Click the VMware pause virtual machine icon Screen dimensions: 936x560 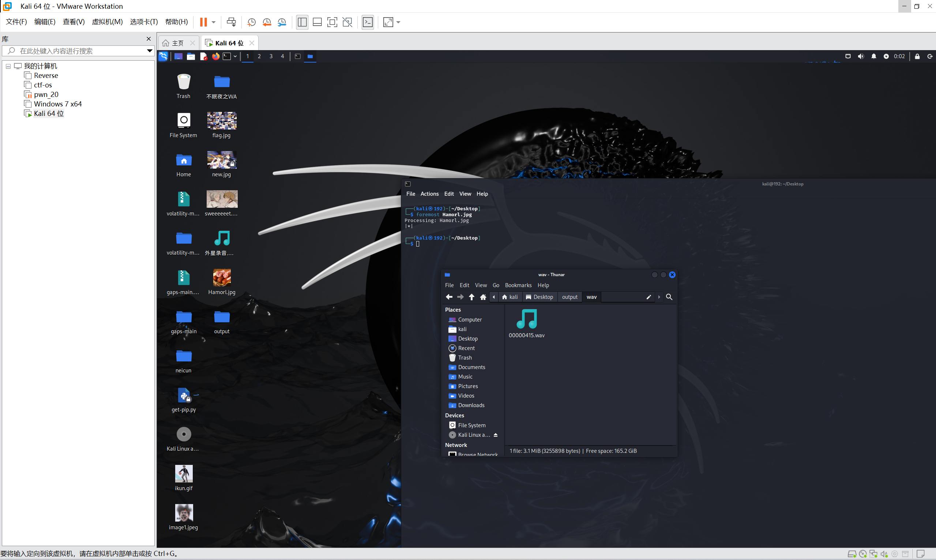pos(203,22)
